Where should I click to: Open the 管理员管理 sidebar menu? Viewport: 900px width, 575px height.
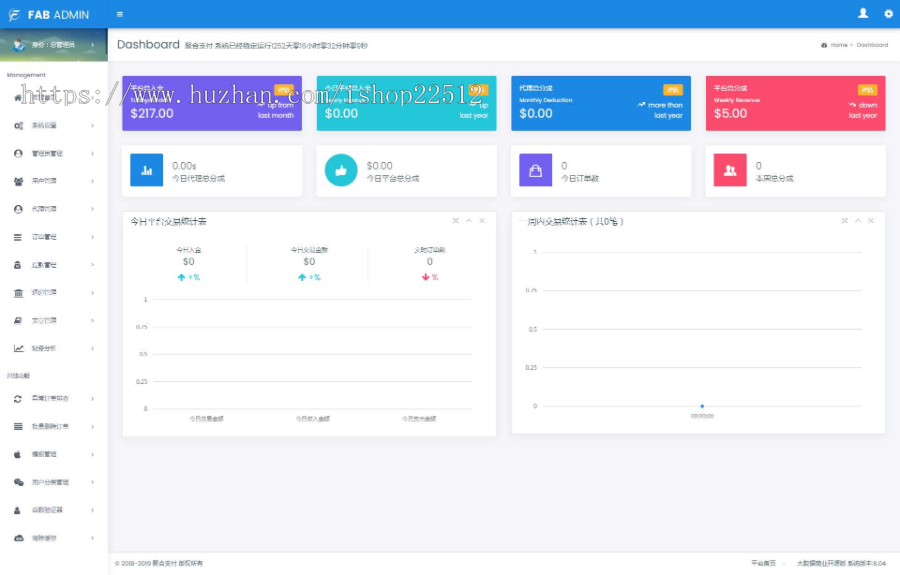[54, 153]
